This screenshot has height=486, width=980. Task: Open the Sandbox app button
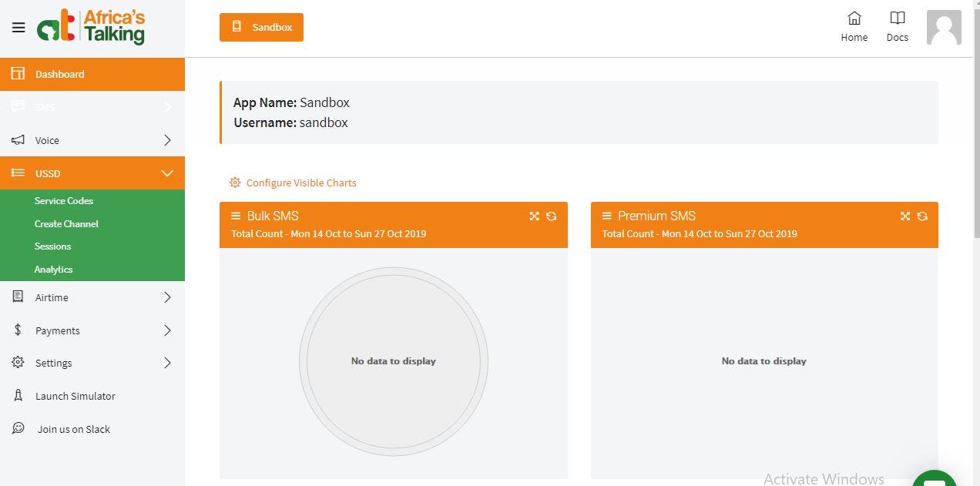[x=261, y=27]
